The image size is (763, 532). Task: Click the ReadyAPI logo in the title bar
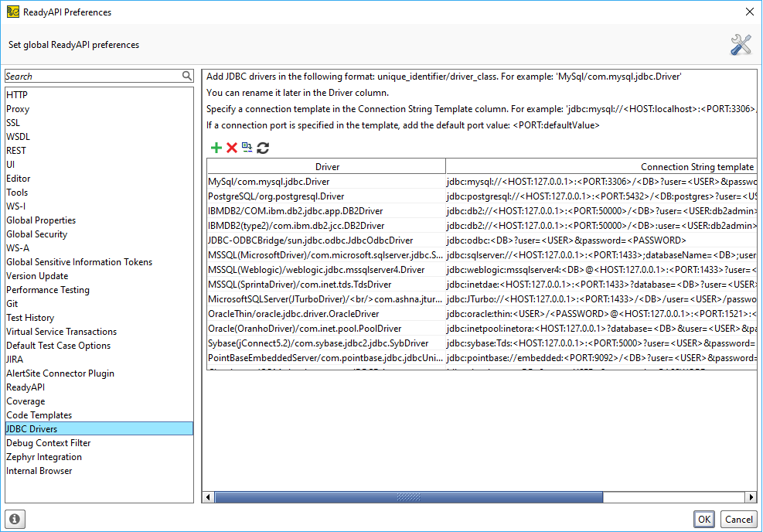(12, 12)
